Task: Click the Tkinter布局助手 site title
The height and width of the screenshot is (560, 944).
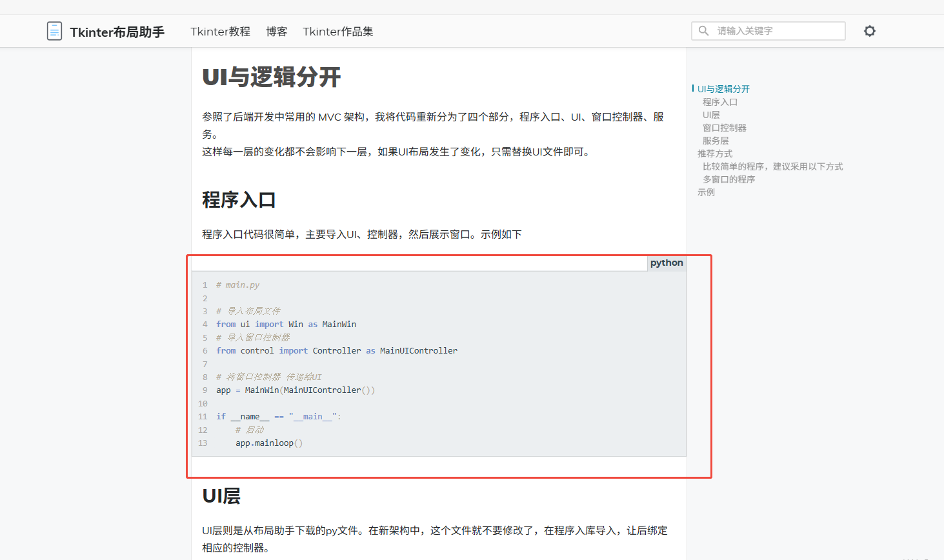Action: tap(117, 32)
